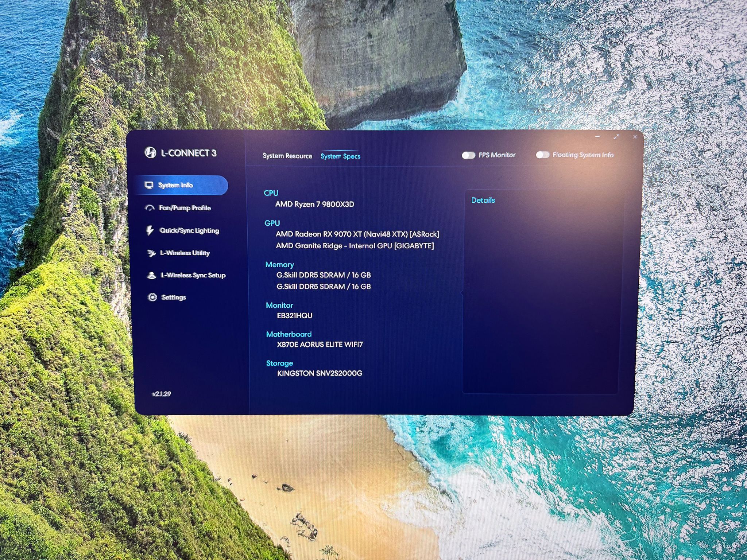
Task: Click the Quick/Sync Lighting bolt icon
Action: [150, 230]
